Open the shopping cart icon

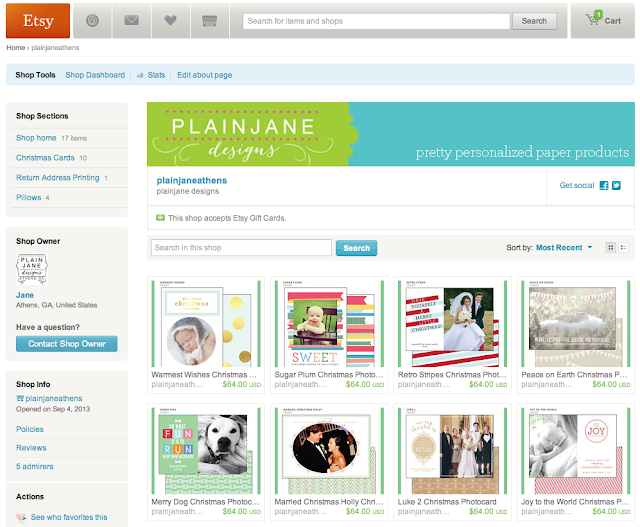[593, 18]
